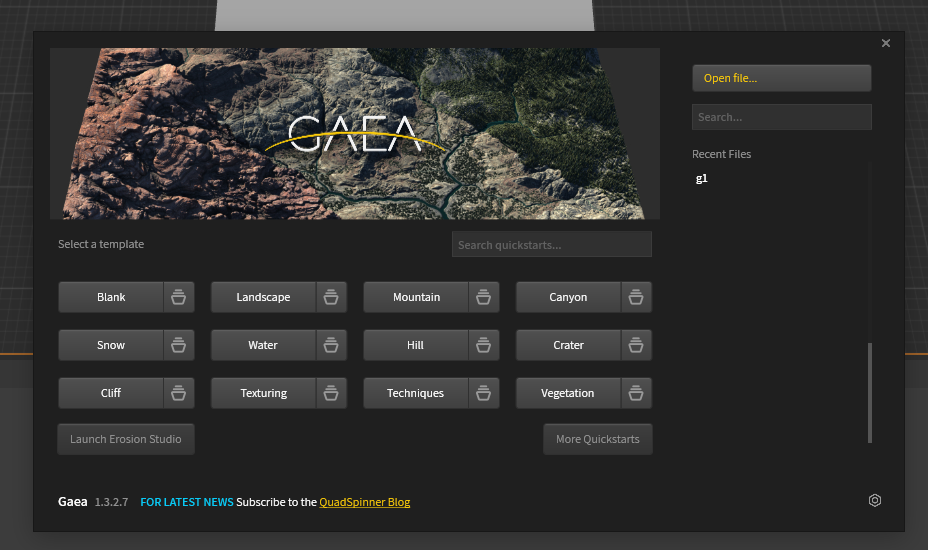
Task: Open the QuadSpinner Blog link
Action: tap(364, 502)
